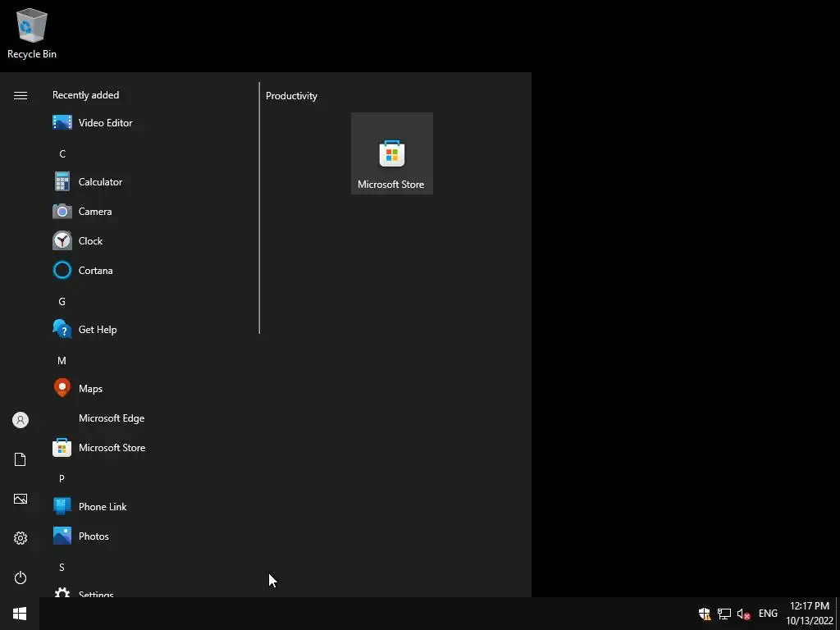Jump to letter S section header
840x630 pixels.
click(62, 567)
